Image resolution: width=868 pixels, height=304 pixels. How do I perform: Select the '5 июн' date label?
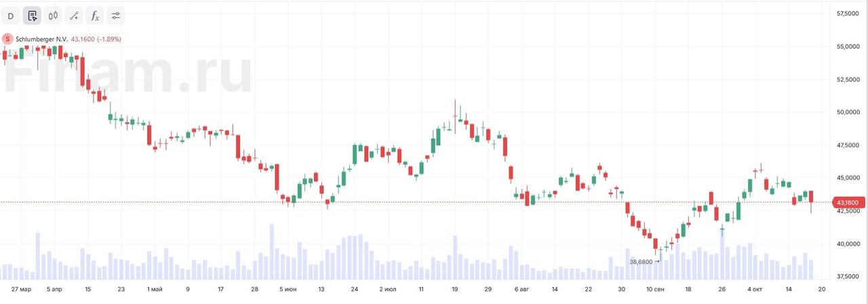(x=288, y=289)
